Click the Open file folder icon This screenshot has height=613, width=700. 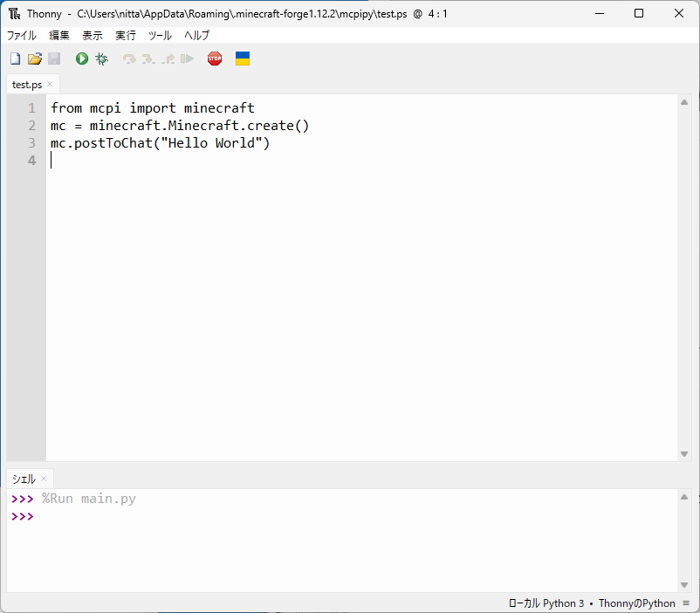coord(34,59)
